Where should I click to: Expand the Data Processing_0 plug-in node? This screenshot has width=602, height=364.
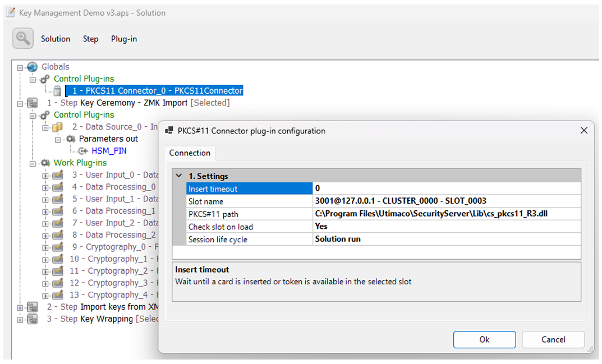click(45, 188)
